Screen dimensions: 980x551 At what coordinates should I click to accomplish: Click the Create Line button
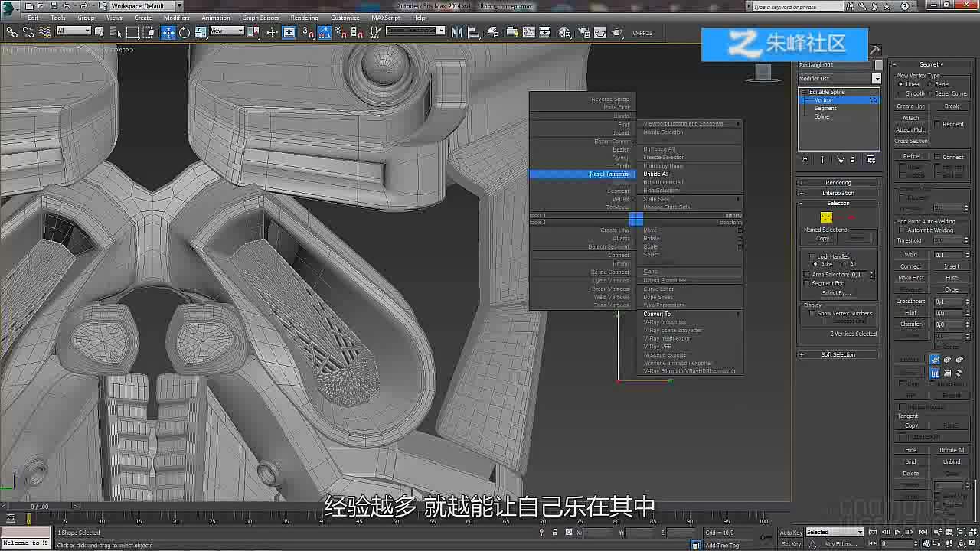(911, 106)
